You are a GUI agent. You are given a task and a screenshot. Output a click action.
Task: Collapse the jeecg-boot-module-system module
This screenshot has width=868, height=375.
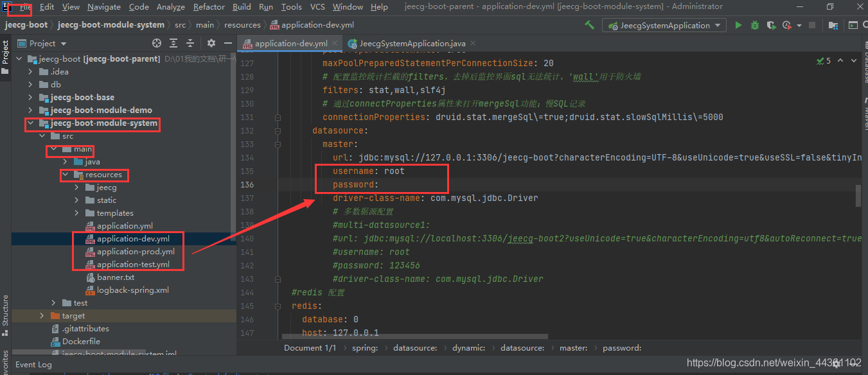30,123
